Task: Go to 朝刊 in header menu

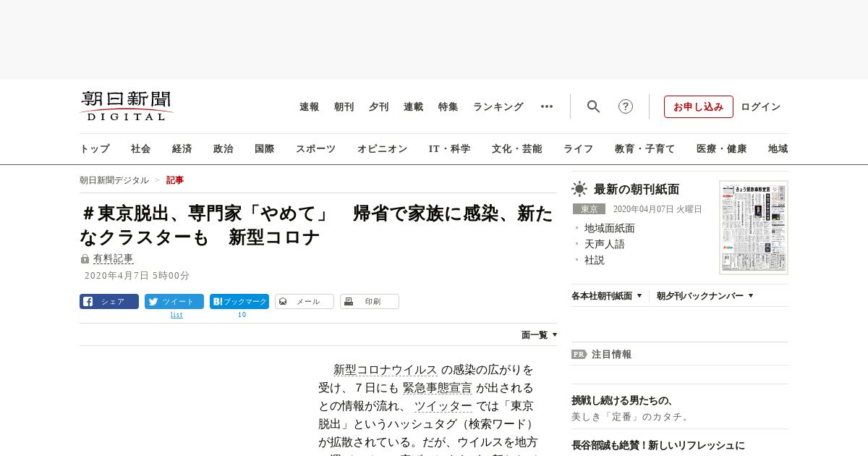Action: [x=344, y=106]
